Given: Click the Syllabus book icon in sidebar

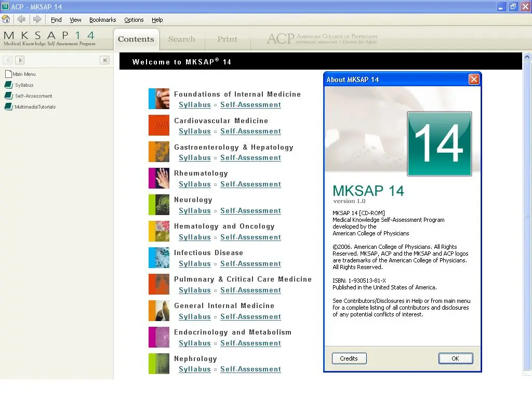Looking at the screenshot, I should pos(8,85).
